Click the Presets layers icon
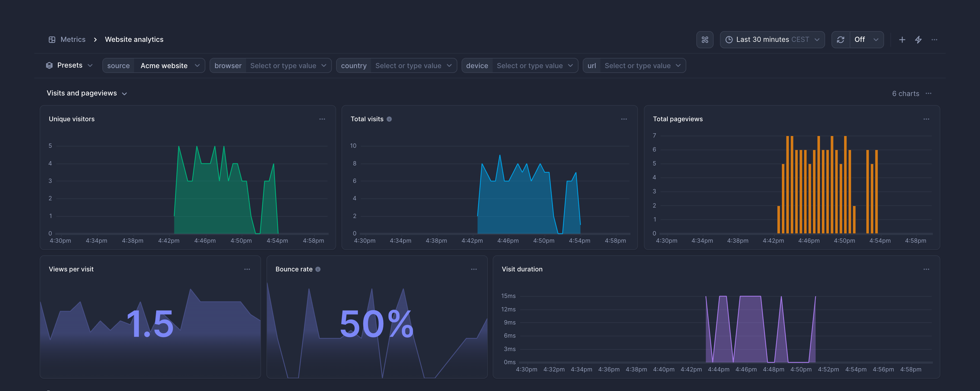 (x=49, y=65)
